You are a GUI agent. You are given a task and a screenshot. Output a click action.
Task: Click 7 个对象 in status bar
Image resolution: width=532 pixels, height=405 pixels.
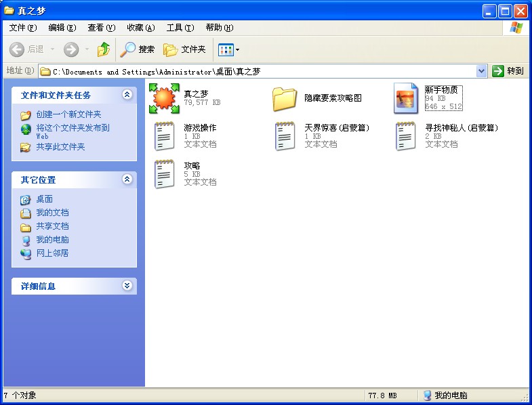click(20, 396)
